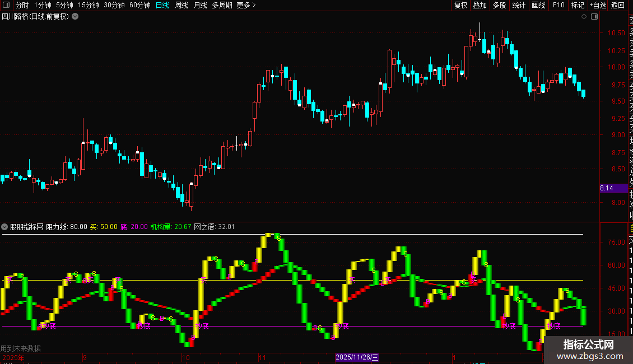Click the diamond icon in main chart corner
633x364 pixels.
pos(584,17)
